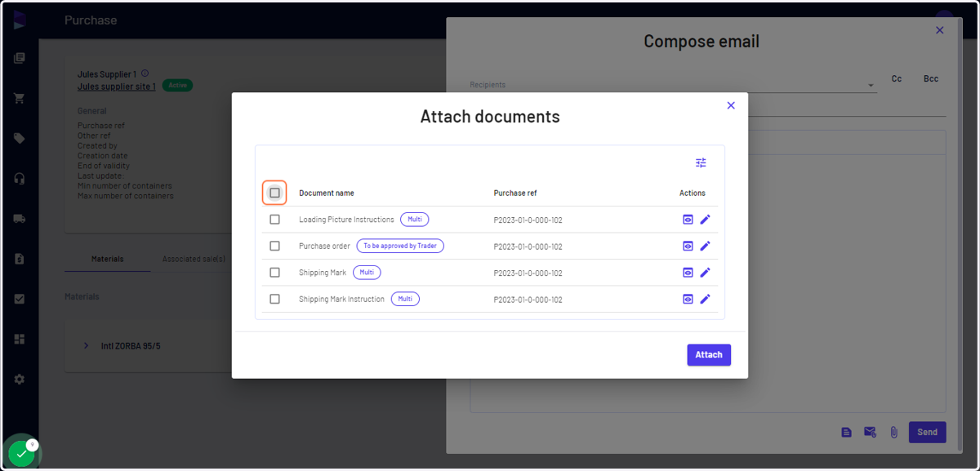Open the price tag sidebar icon

pyautogui.click(x=19, y=138)
